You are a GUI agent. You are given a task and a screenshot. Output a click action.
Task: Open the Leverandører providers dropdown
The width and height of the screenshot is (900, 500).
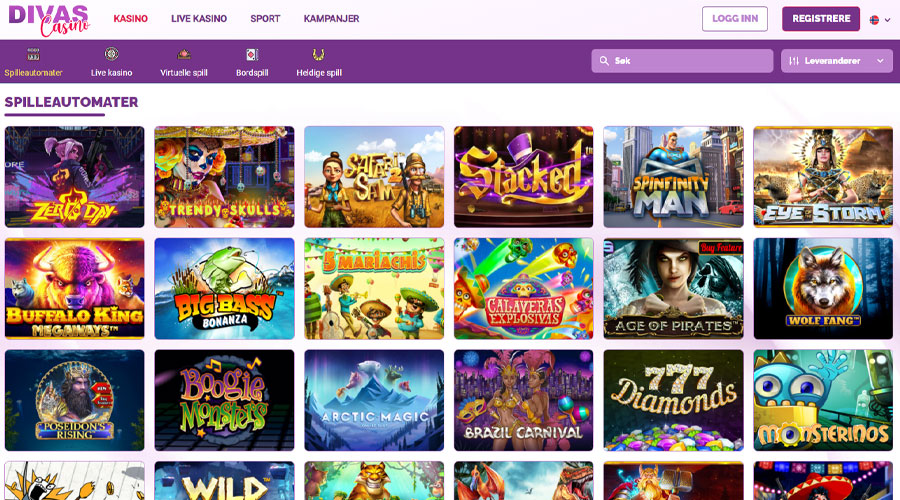click(837, 60)
